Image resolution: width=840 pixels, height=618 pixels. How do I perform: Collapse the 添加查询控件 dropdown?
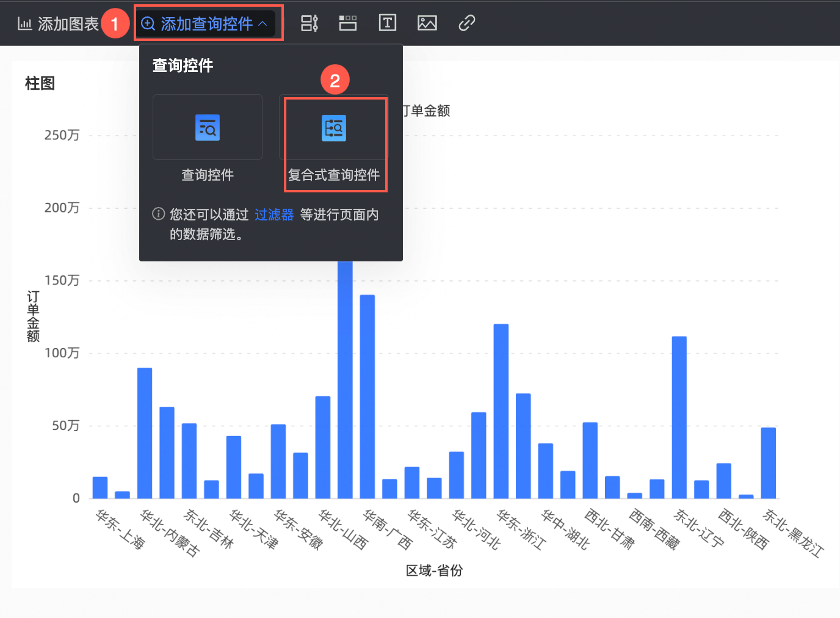click(206, 24)
